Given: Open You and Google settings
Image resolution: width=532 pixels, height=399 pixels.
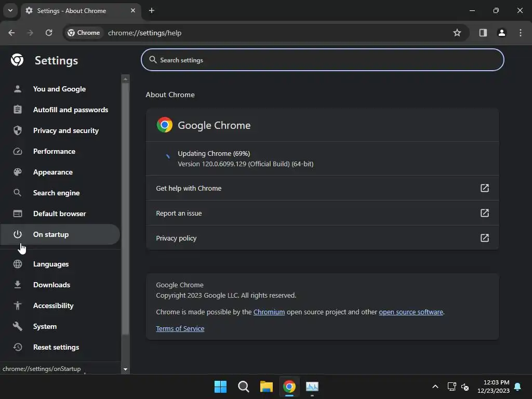Looking at the screenshot, I should (59, 89).
